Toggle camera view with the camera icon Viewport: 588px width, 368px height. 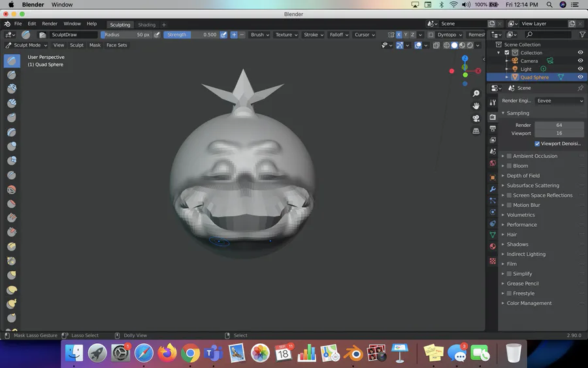coord(476,118)
